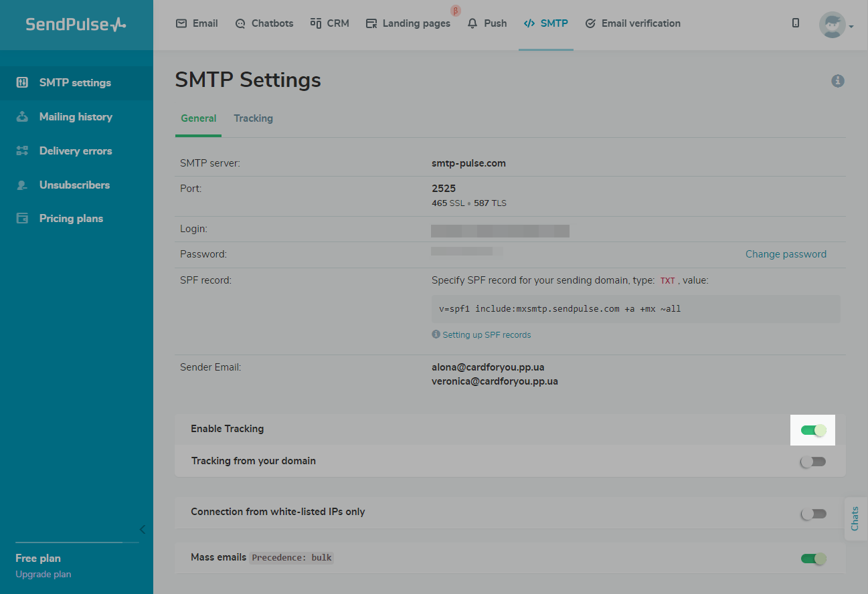Open Setting up SPF records link
Screen dimensions: 868x594
(487, 335)
